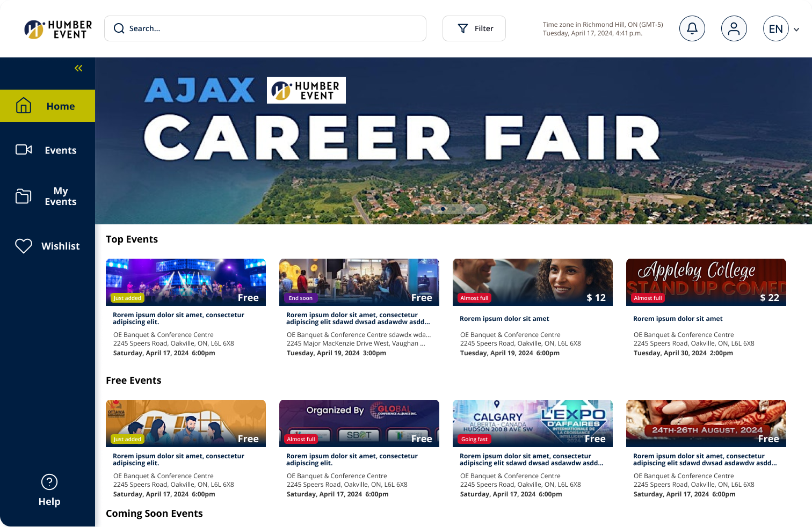Click the Free Events heading
812x527 pixels.
(133, 380)
